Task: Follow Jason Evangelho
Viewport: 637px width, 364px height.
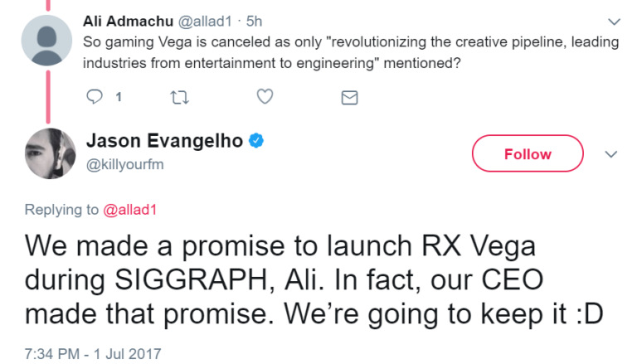Action: (x=527, y=154)
